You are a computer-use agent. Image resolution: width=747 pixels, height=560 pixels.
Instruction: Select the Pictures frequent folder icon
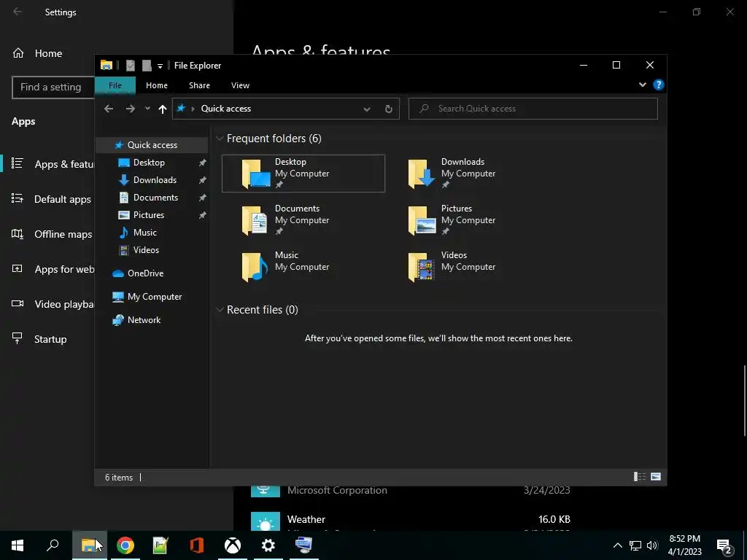(422, 220)
